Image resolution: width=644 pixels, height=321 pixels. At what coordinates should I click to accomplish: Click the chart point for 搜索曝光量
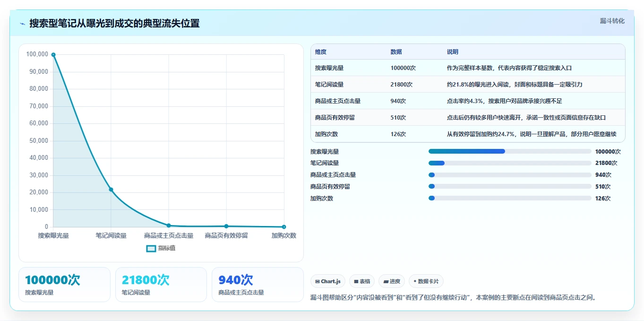click(53, 55)
